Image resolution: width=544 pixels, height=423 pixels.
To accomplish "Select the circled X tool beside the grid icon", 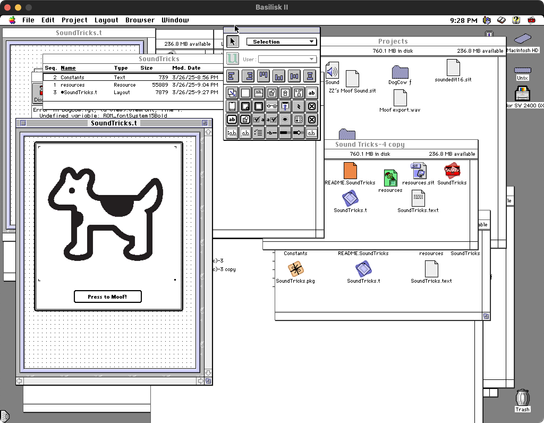I will tap(312, 120).
